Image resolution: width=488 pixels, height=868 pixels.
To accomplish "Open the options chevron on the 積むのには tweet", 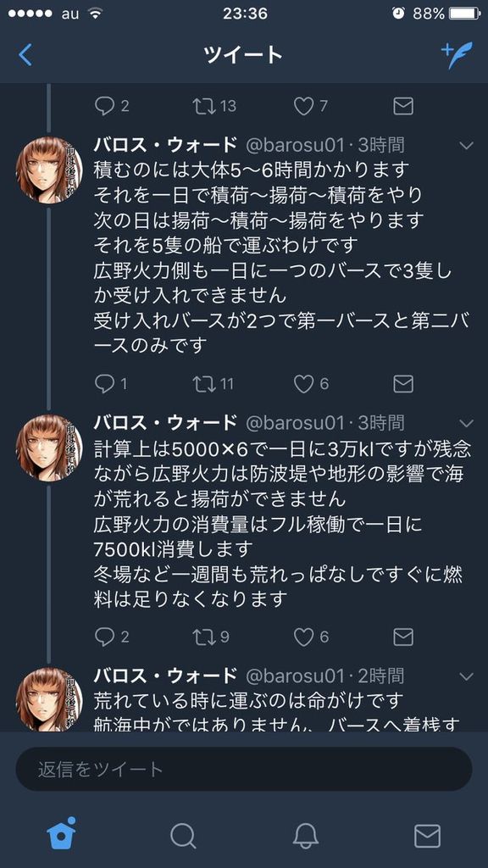I will click(467, 146).
